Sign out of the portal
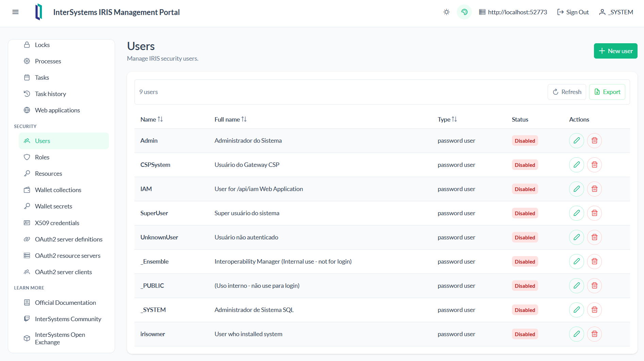Screen dimensions: 644x361 [x=573, y=12]
